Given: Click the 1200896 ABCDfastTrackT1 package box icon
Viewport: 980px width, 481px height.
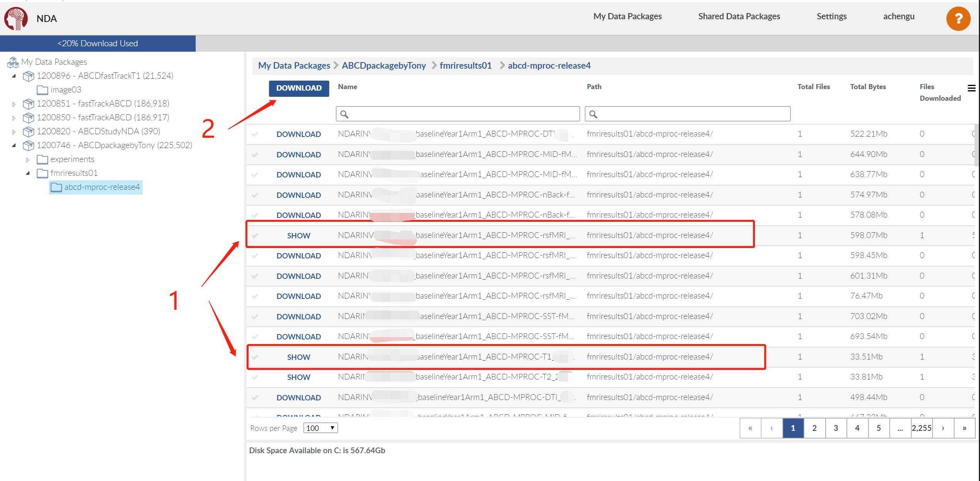Looking at the screenshot, I should (x=28, y=76).
